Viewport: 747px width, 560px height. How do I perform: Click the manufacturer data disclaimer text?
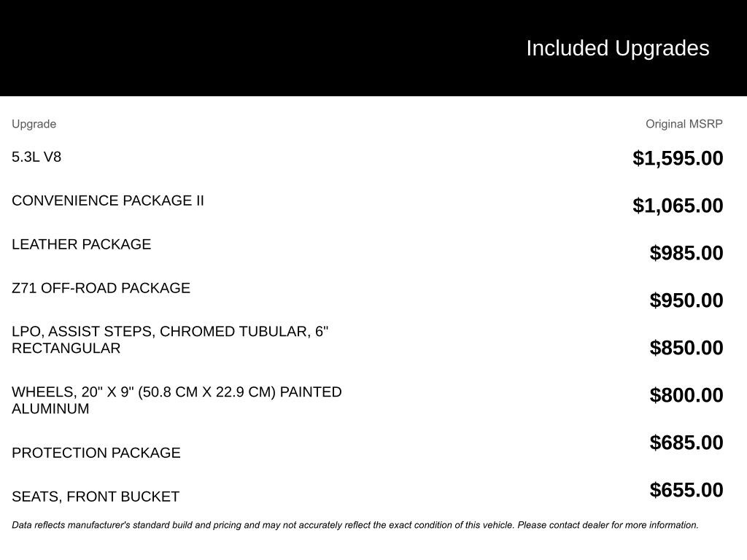(x=355, y=525)
